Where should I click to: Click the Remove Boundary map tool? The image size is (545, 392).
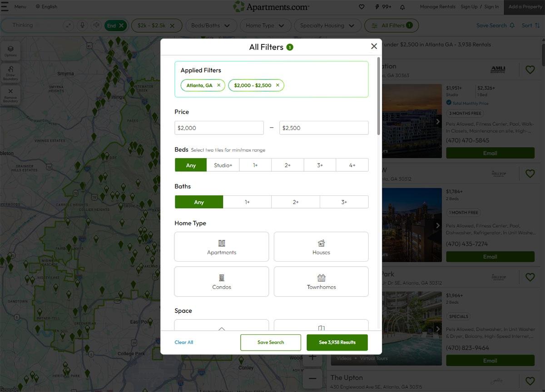[x=10, y=94]
